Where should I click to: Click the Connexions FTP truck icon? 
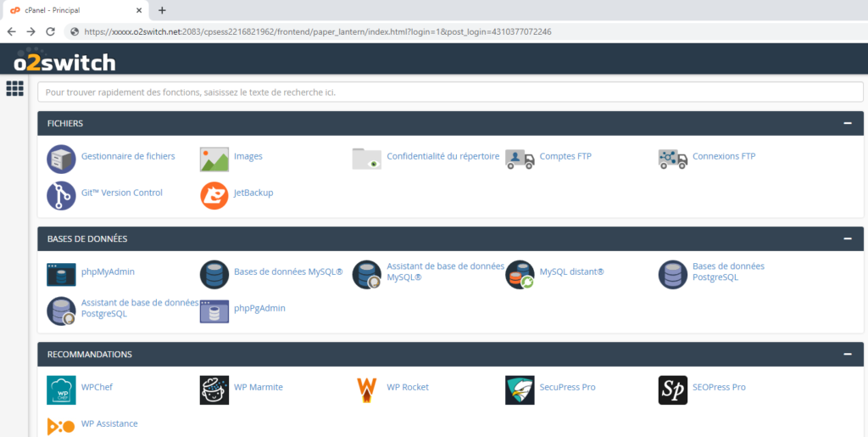point(672,159)
